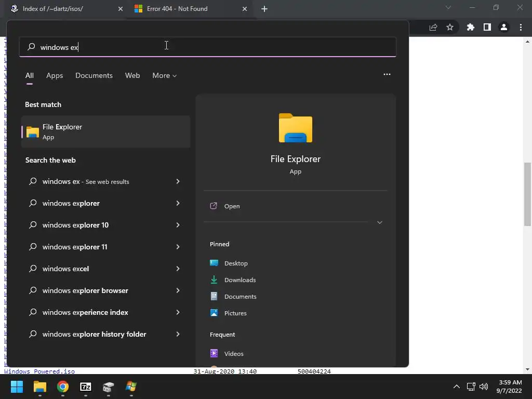The image size is (532, 399).
Task: Open clock and date in taskbar
Action: pos(509,387)
